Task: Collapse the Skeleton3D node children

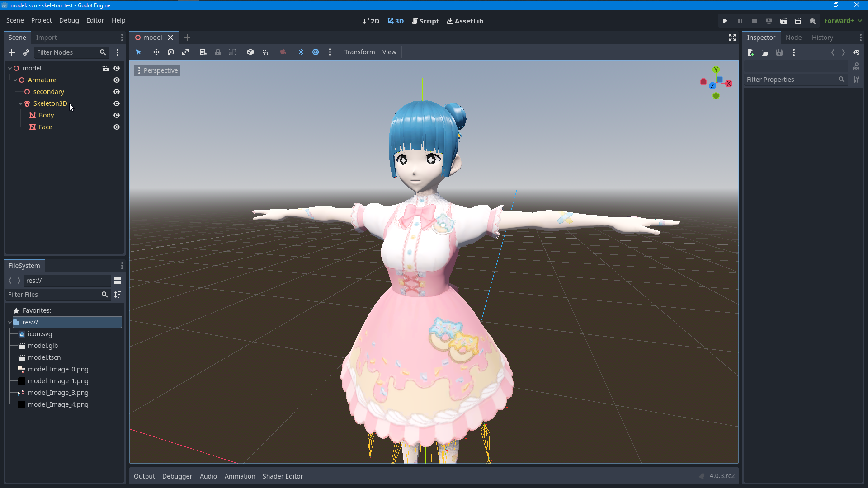Action: tap(20, 103)
